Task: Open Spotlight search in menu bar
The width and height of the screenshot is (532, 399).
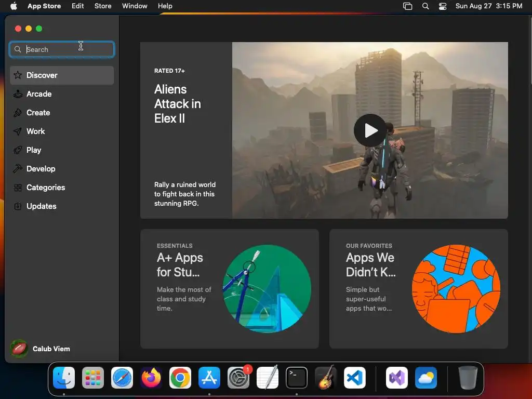Action: (x=425, y=6)
